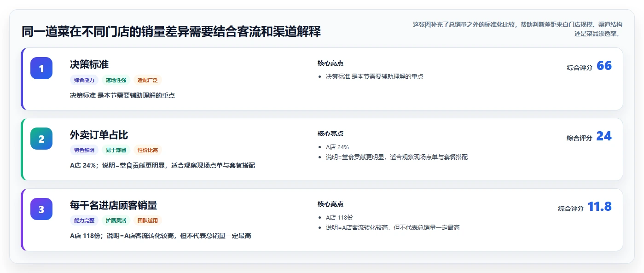Click 综合评分 label beside 24
This screenshot has height=273, width=644.
click(579, 138)
